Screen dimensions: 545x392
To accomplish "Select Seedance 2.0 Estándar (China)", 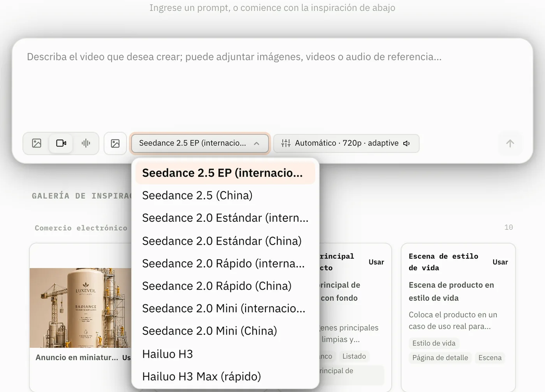I will point(225,241).
